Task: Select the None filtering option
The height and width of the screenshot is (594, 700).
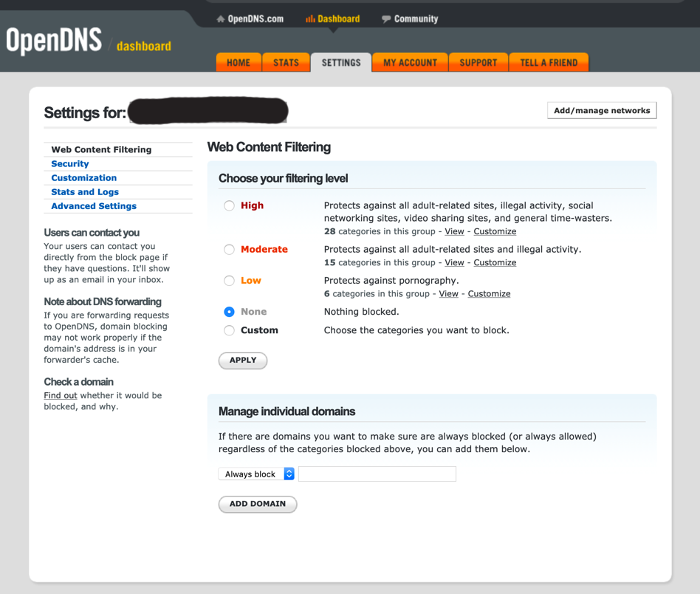Action: [x=229, y=312]
